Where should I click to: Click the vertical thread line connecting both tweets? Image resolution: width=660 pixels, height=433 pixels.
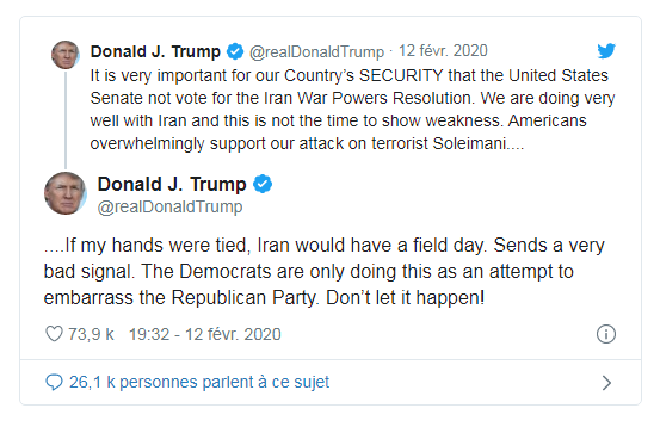pos(65,118)
